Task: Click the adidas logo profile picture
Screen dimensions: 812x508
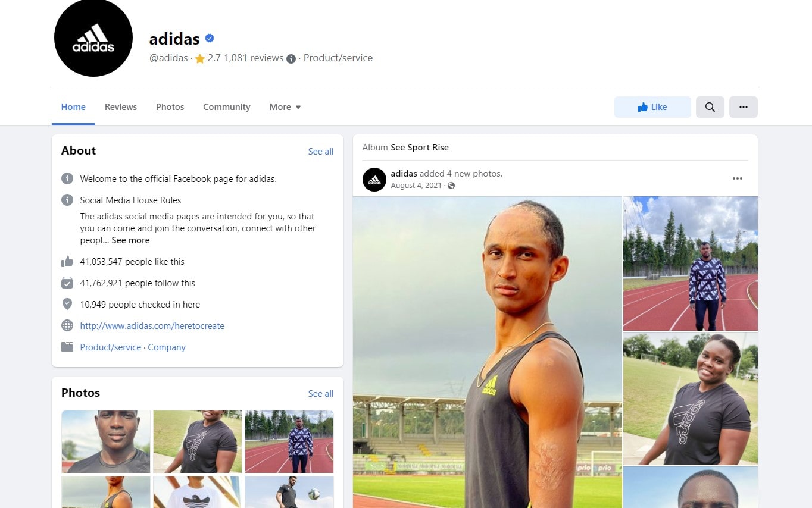Action: tap(93, 37)
